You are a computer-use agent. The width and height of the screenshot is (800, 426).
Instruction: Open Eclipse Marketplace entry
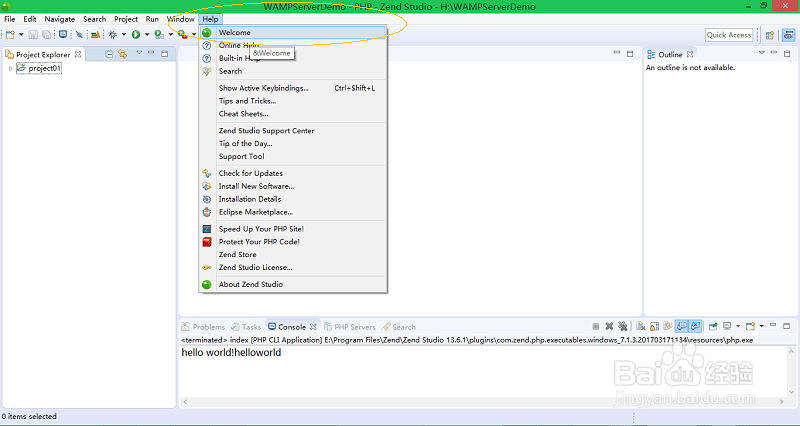click(293, 212)
